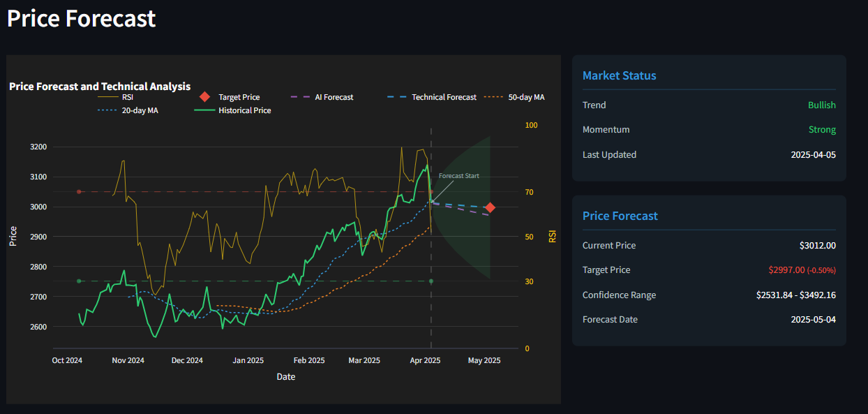The image size is (868, 414).
Task: Expand the Market Status panel
Action: 621,75
